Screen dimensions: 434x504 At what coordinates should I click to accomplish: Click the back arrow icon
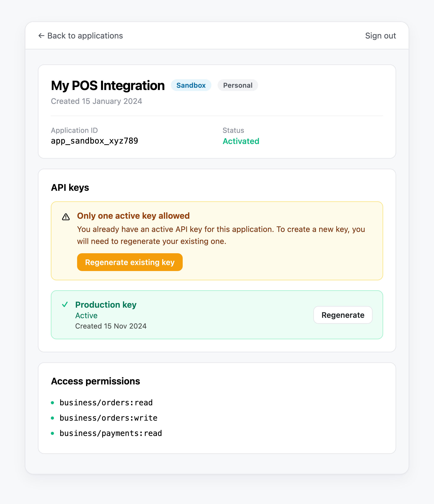click(x=41, y=36)
